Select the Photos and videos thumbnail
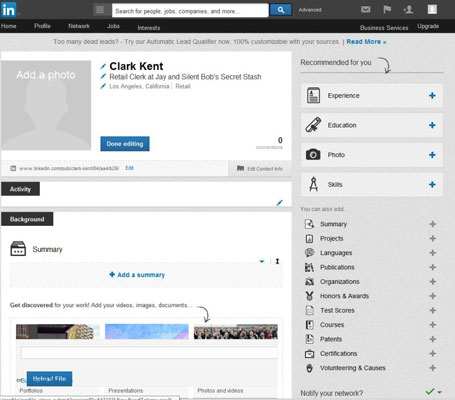 pyautogui.click(x=236, y=332)
